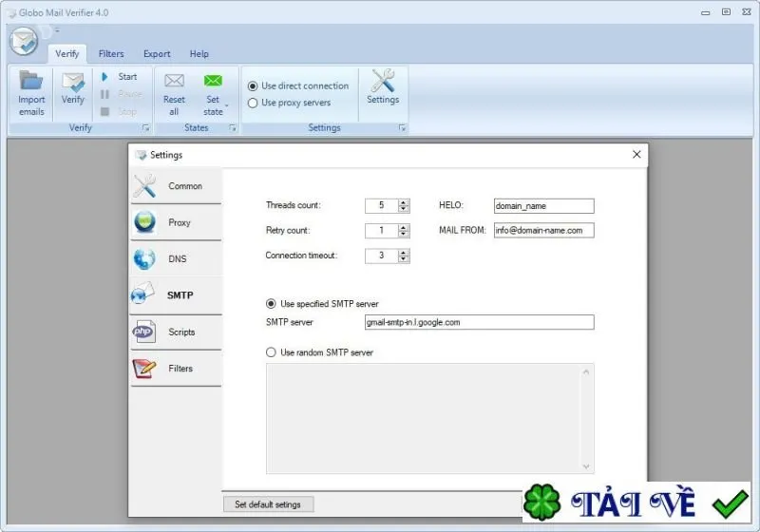Click the list box scroll down arrow
The width and height of the screenshot is (760, 532).
pyautogui.click(x=586, y=466)
